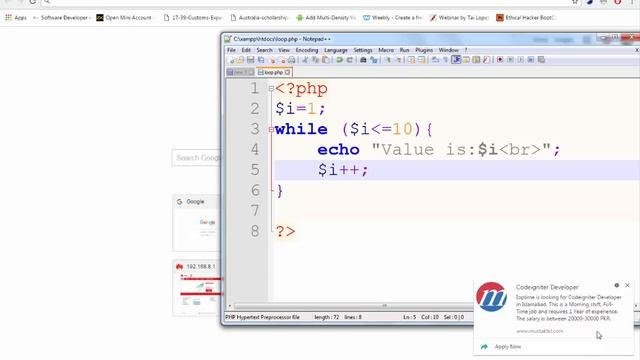640x360 pixels.
Task: Click the Close All toolbar icon
Action: (282, 60)
